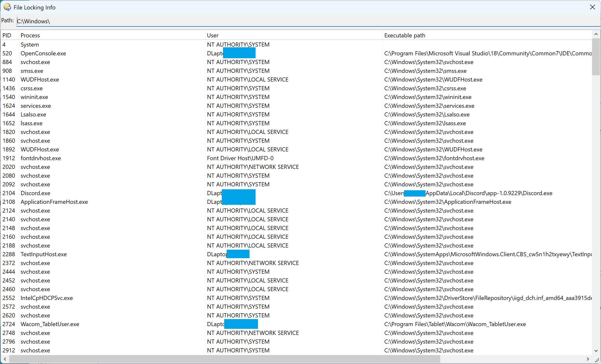Sort by the User column header
Screen dimensions: 601x364
point(294,35)
